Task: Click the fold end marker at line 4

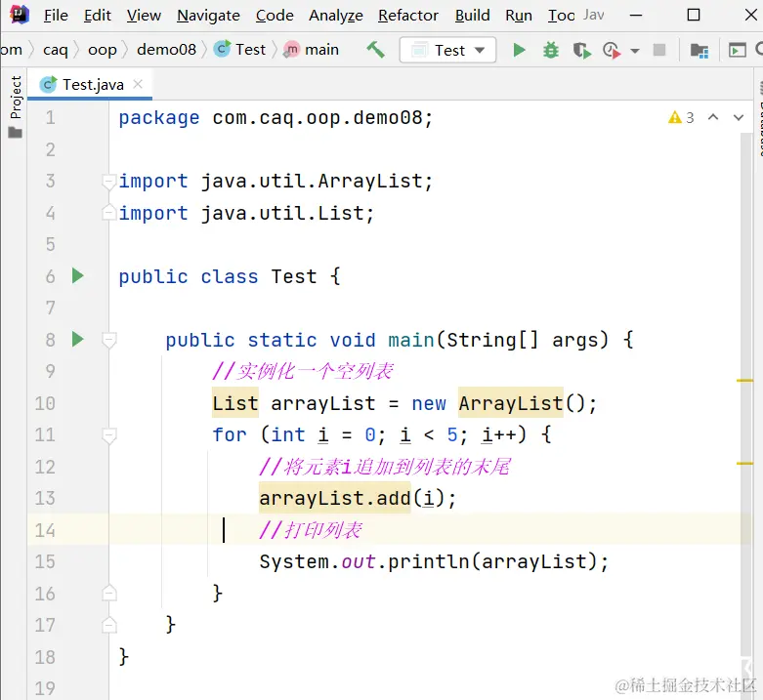Action: [109, 213]
